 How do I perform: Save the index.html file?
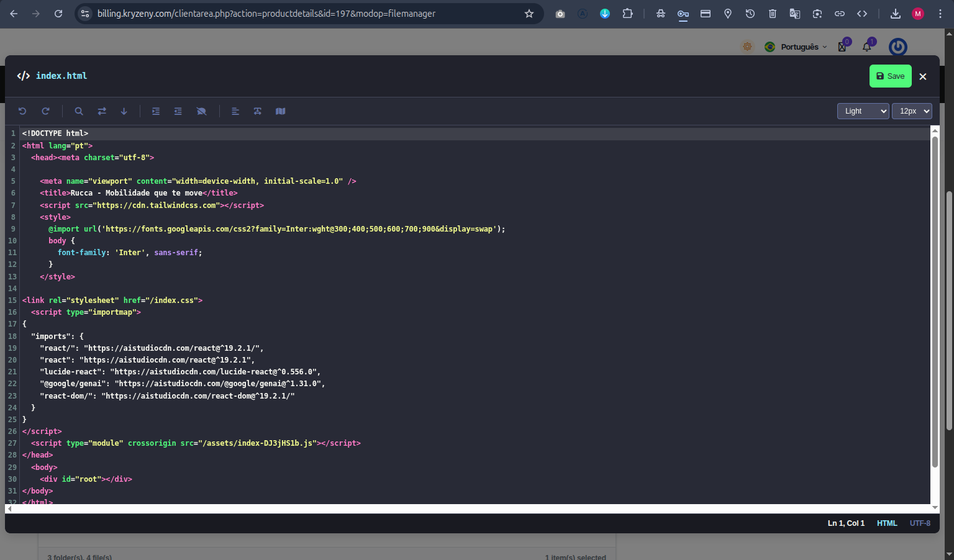[x=890, y=76]
